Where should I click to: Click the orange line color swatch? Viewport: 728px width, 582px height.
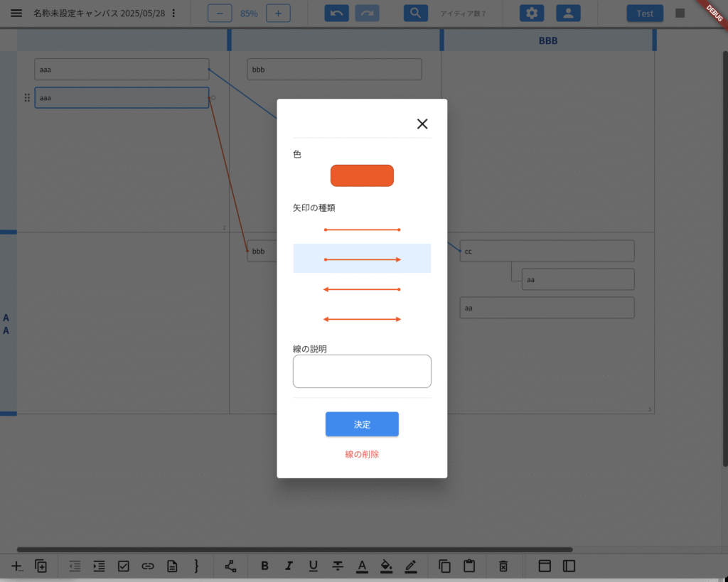[362, 176]
